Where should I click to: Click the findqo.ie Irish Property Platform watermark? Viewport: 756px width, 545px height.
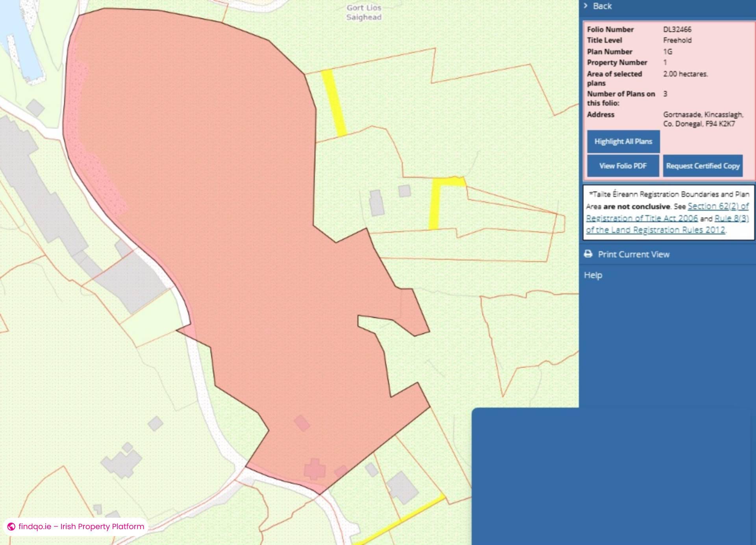click(x=81, y=526)
